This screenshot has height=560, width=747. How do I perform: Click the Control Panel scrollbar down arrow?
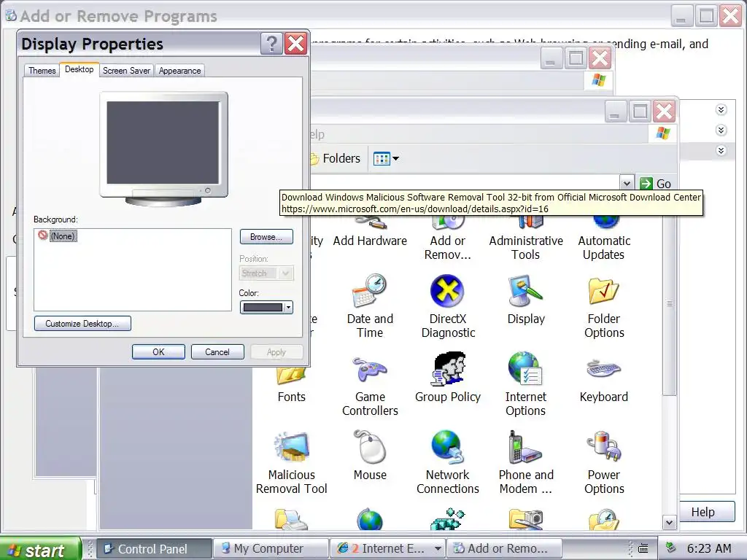[669, 522]
